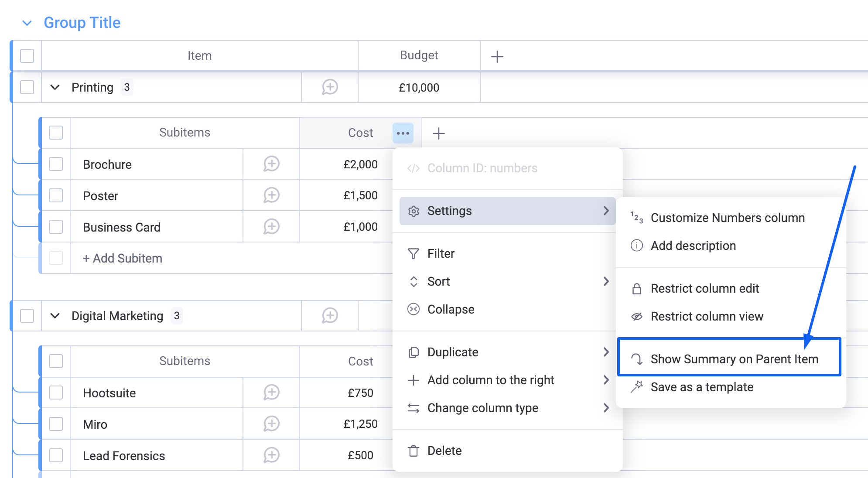Click the £10,000 Budget cell
868x478 pixels.
(419, 88)
